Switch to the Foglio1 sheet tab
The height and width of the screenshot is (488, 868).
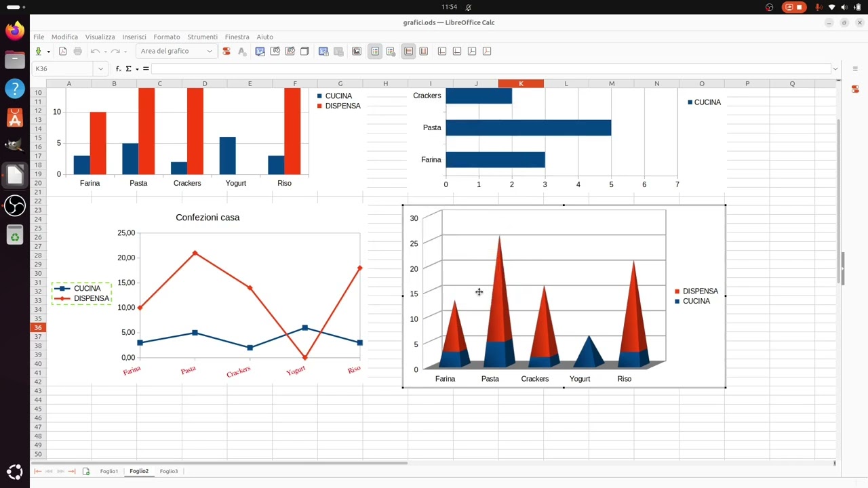[x=109, y=471]
